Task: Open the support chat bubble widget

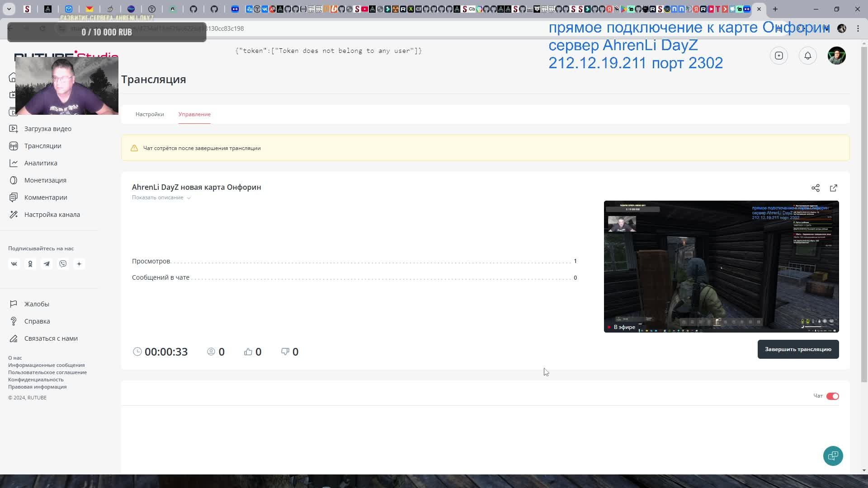Action: (x=833, y=456)
